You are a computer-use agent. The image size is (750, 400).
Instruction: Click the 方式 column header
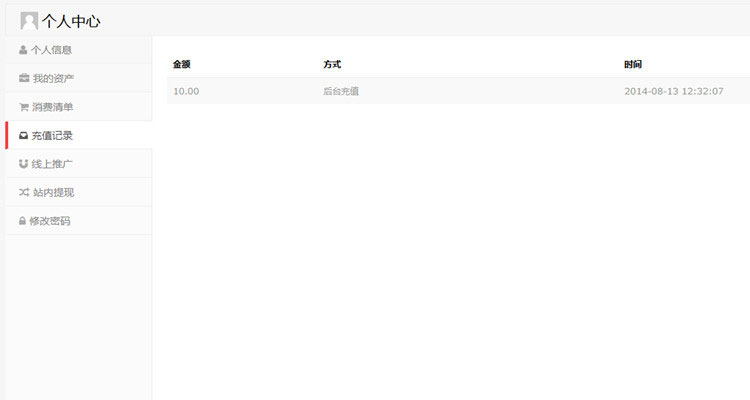(x=332, y=64)
